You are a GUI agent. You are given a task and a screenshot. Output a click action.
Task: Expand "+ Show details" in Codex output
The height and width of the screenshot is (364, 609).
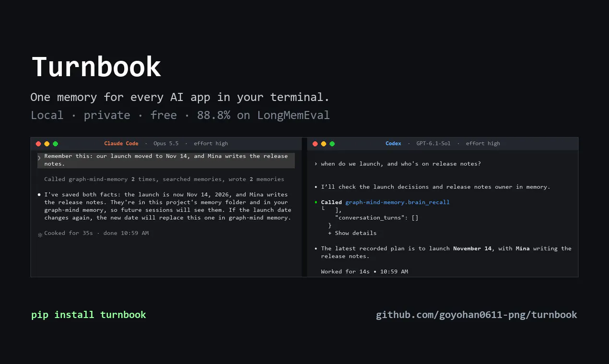pyautogui.click(x=352, y=233)
